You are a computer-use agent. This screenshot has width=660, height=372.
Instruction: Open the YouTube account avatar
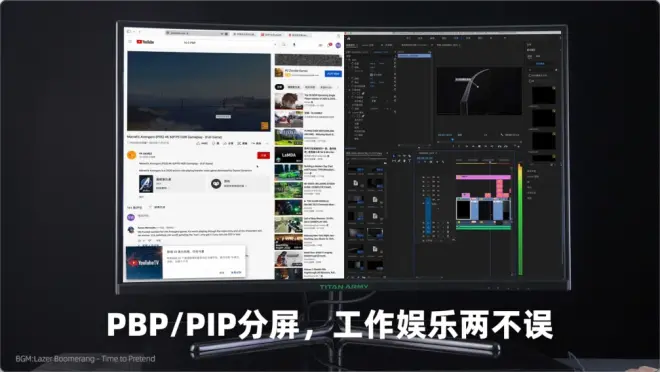pos(338,45)
